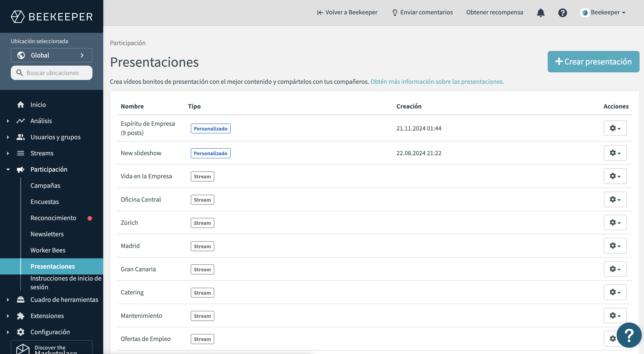644x354 pixels.
Task: Open the floating help chat bubble
Action: [x=629, y=335]
